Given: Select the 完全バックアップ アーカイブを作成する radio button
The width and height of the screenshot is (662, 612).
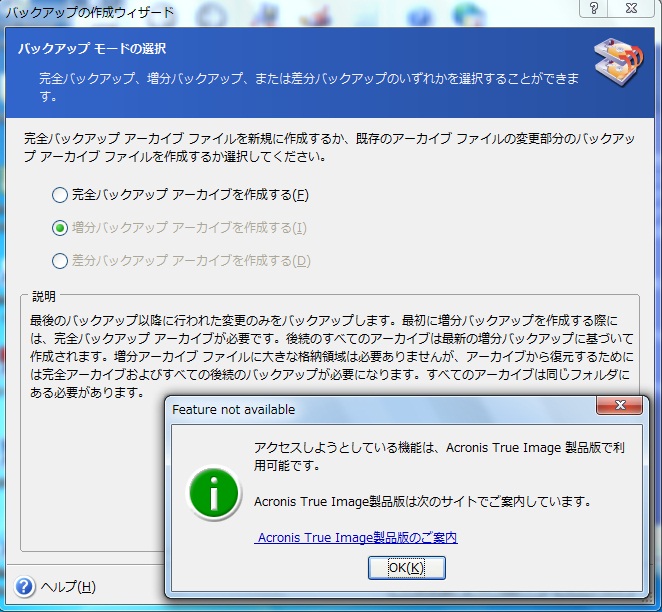Looking at the screenshot, I should coord(60,195).
